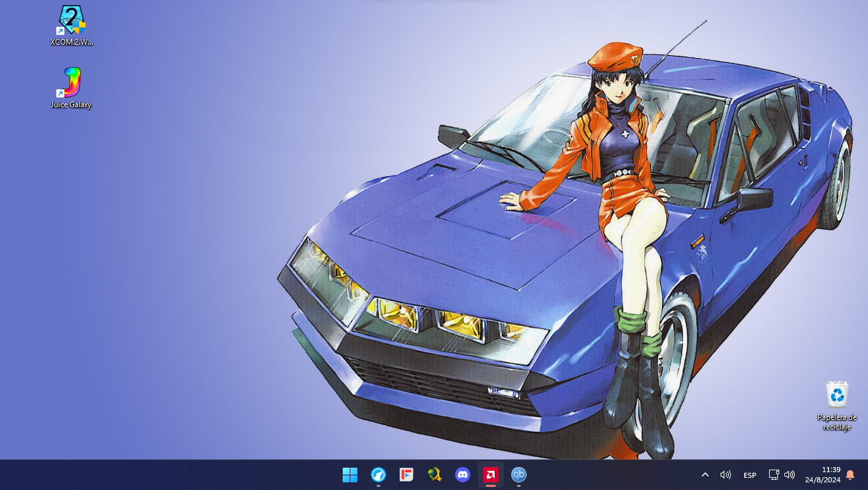Switch to AMD Software in the taskbar

pyautogui.click(x=491, y=475)
